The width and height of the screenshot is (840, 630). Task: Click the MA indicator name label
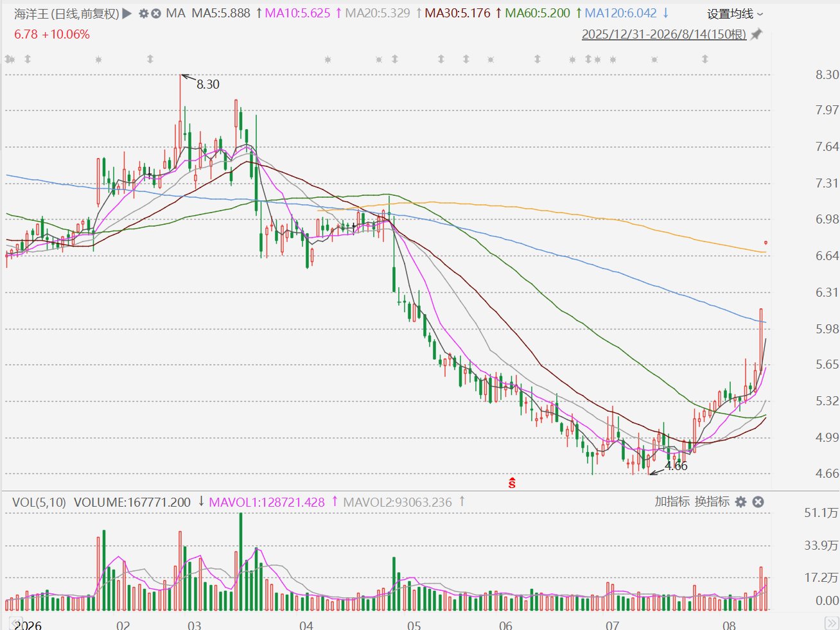click(x=175, y=13)
